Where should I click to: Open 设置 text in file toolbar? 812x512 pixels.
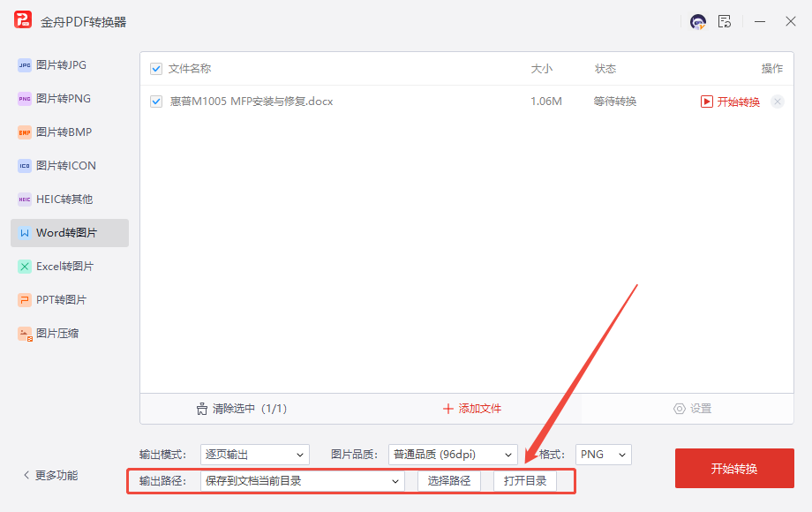[701, 409]
